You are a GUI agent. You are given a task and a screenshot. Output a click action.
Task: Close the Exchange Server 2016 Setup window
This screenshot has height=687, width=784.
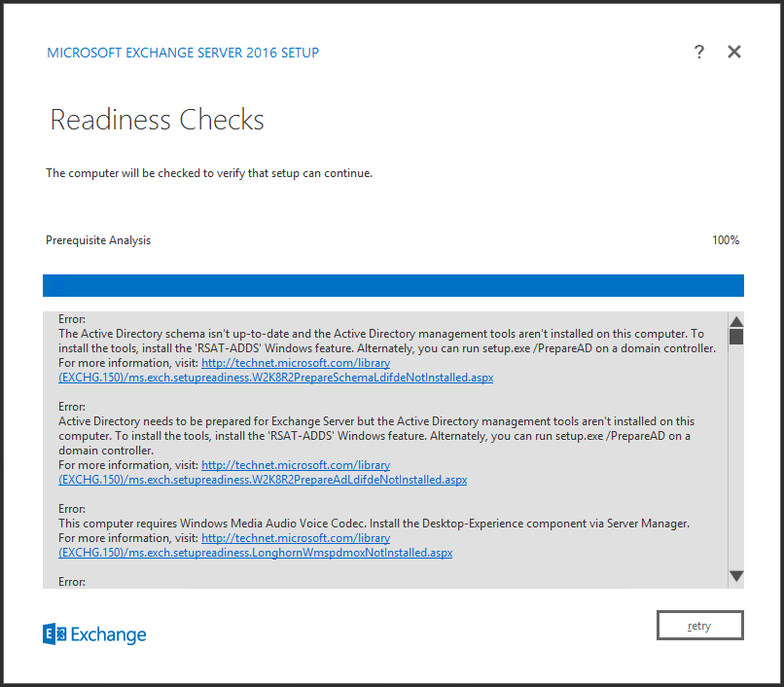pos(734,52)
